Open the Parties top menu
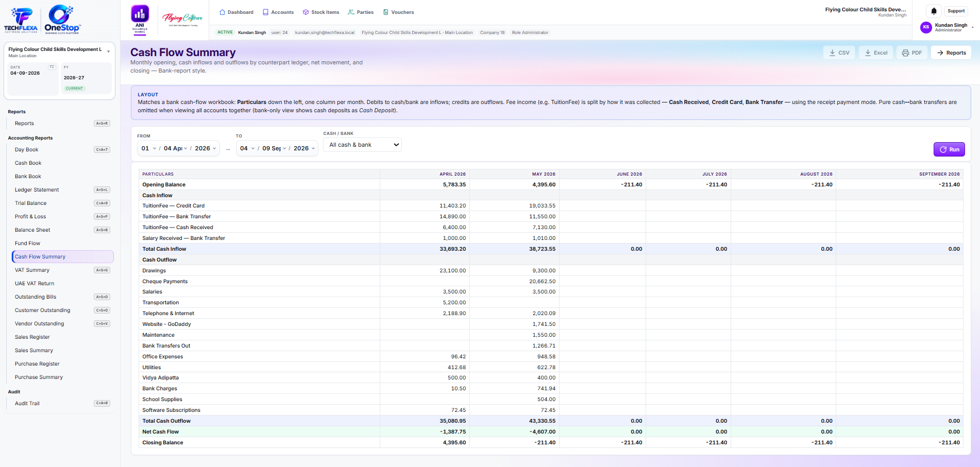980x467 pixels. pyautogui.click(x=361, y=12)
